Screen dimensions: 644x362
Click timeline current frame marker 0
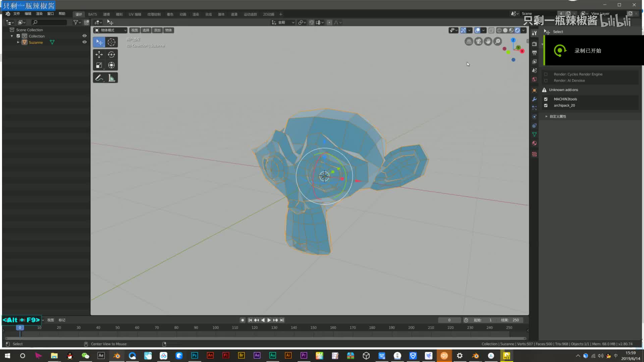pyautogui.click(x=20, y=328)
